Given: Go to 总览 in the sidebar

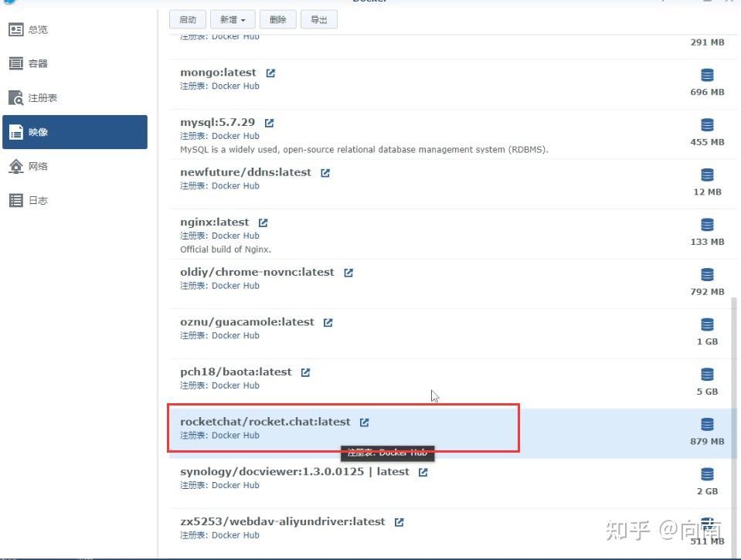Looking at the screenshot, I should (16, 29).
